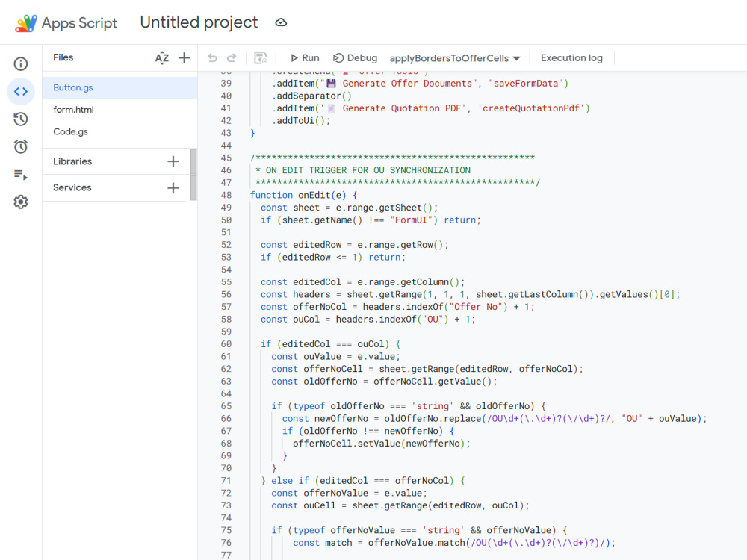Click 'if (editedRow <= 1) return;' line
747x560 pixels.
(333, 257)
